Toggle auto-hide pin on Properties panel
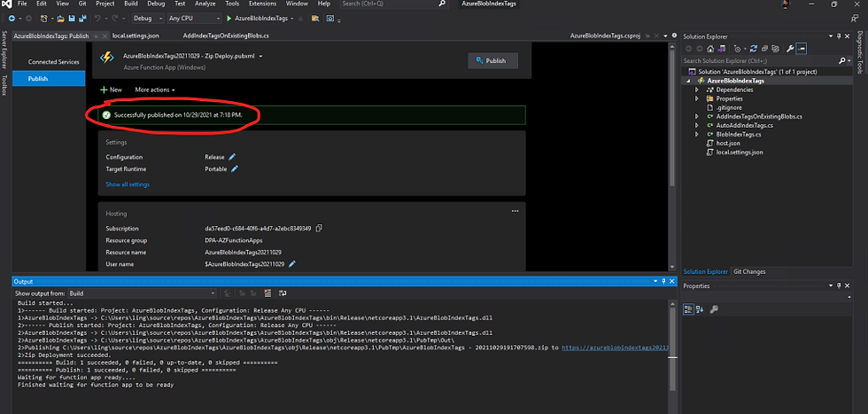Screen dimensions: 868x414 pos(838,286)
